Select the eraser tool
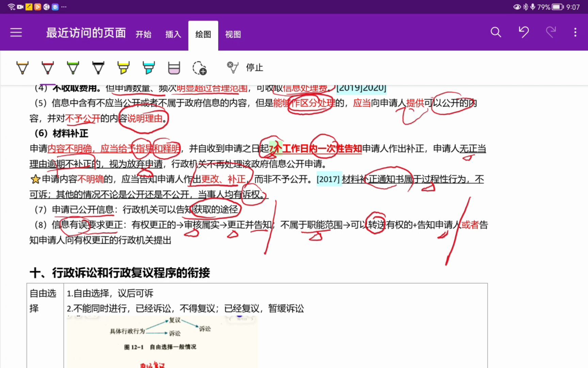 click(x=174, y=68)
